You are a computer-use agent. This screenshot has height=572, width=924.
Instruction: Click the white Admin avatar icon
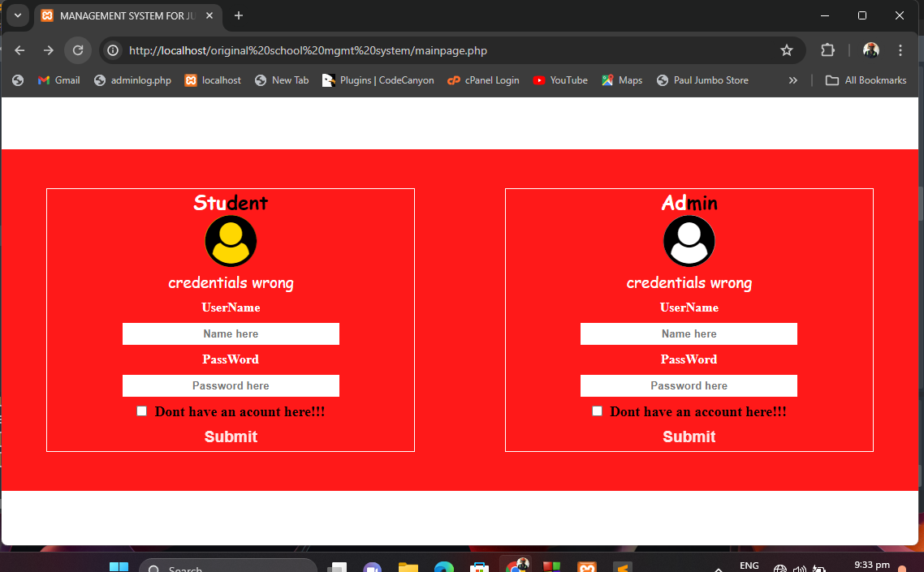[689, 241]
